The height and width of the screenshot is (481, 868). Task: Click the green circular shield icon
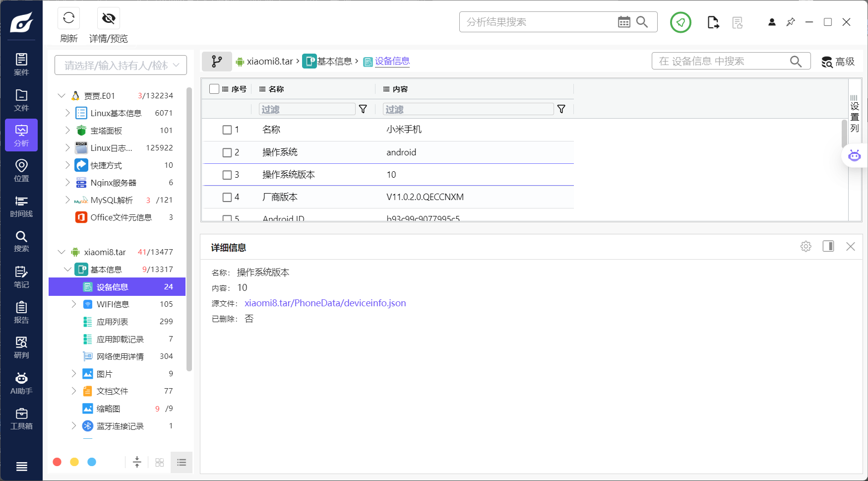pyautogui.click(x=681, y=22)
